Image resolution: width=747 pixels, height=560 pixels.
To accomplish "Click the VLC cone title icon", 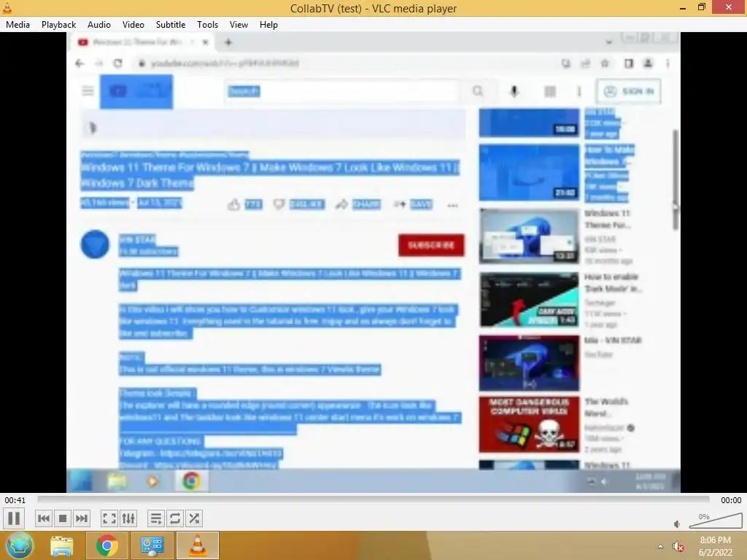I will pyautogui.click(x=7, y=7).
